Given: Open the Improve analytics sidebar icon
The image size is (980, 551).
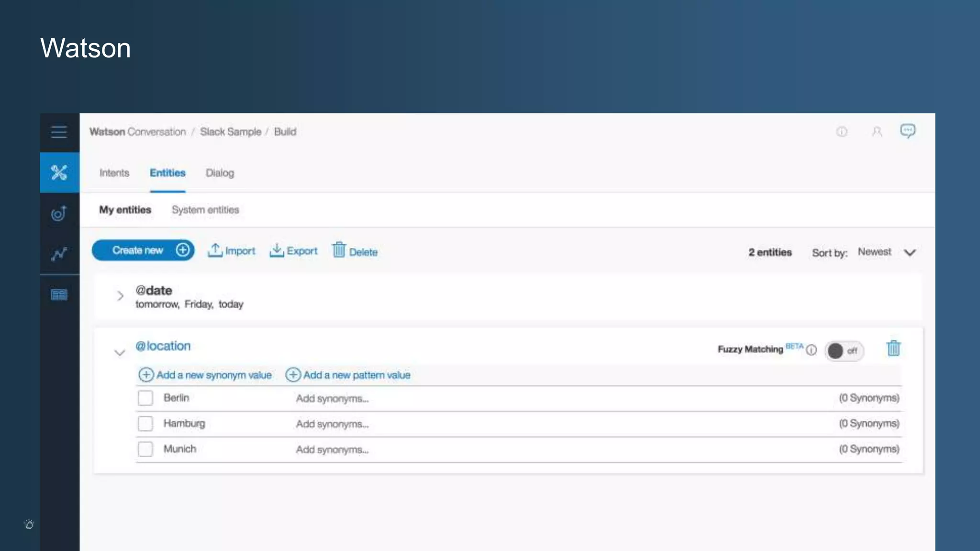Looking at the screenshot, I should coord(59,254).
